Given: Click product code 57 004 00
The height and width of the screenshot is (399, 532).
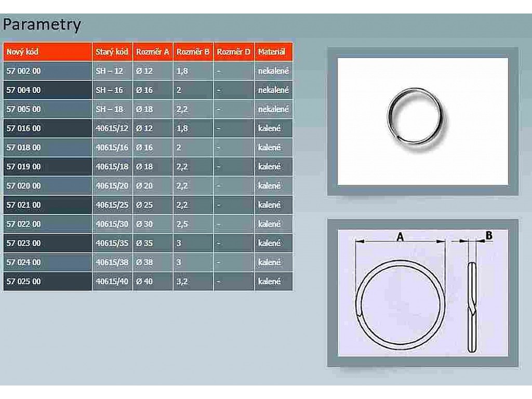Looking at the screenshot, I should [x=23, y=90].
